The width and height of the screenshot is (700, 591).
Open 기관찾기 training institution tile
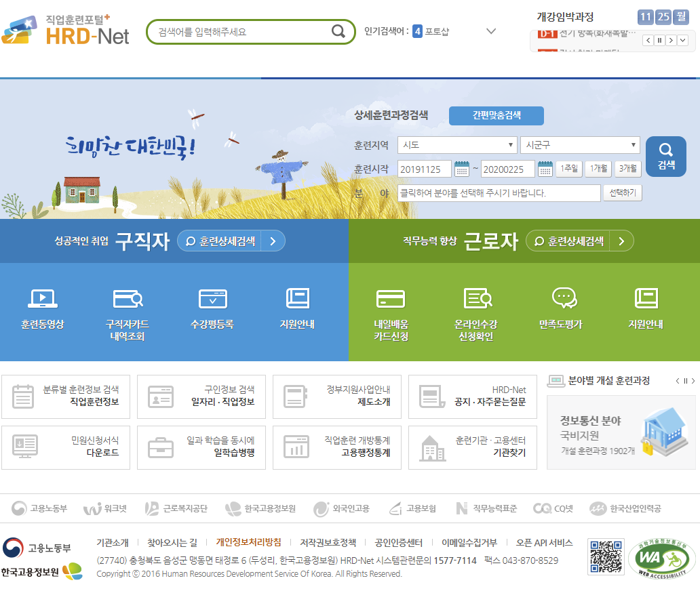tap(473, 447)
